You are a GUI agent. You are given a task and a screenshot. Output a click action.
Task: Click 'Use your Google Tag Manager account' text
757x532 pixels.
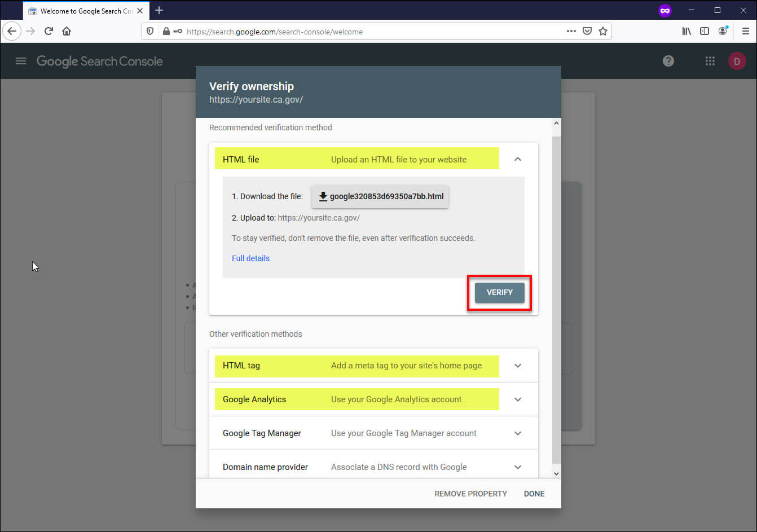click(x=403, y=433)
